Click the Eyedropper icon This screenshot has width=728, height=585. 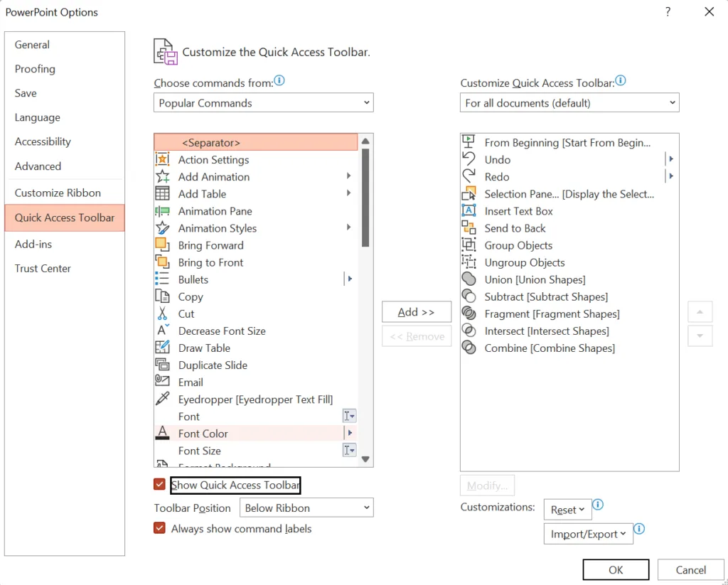(162, 399)
